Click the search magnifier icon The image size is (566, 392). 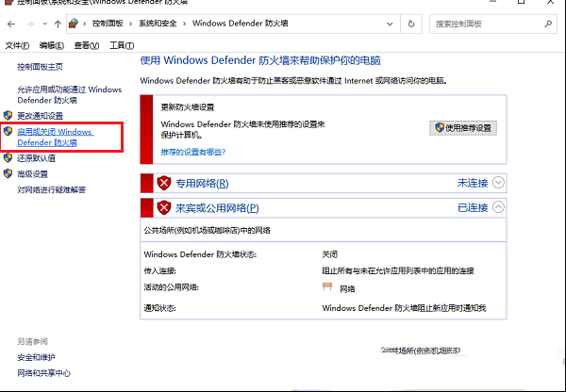(x=548, y=24)
